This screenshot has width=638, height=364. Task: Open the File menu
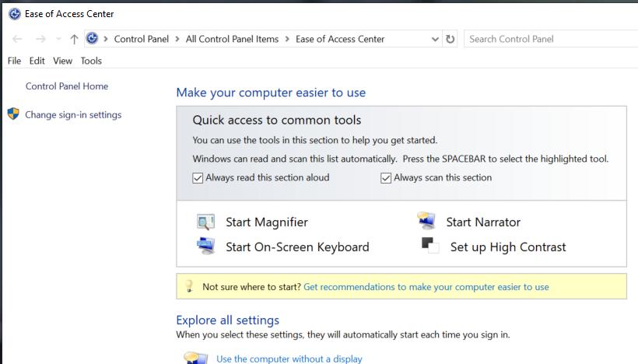click(x=14, y=61)
